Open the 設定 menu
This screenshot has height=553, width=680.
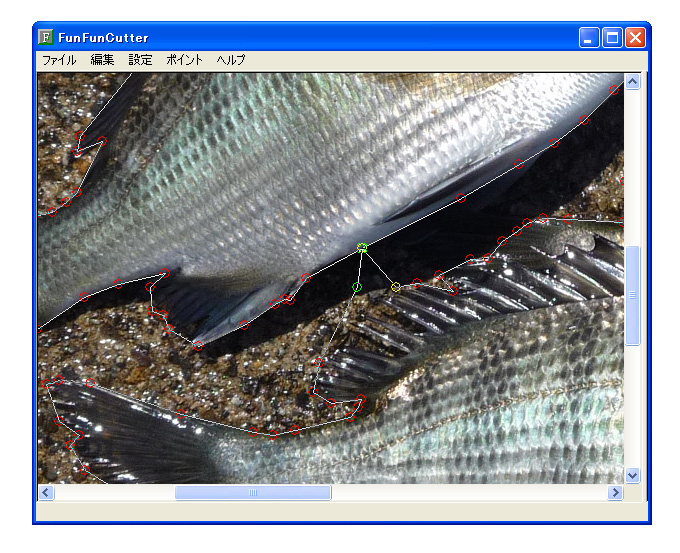(x=141, y=60)
